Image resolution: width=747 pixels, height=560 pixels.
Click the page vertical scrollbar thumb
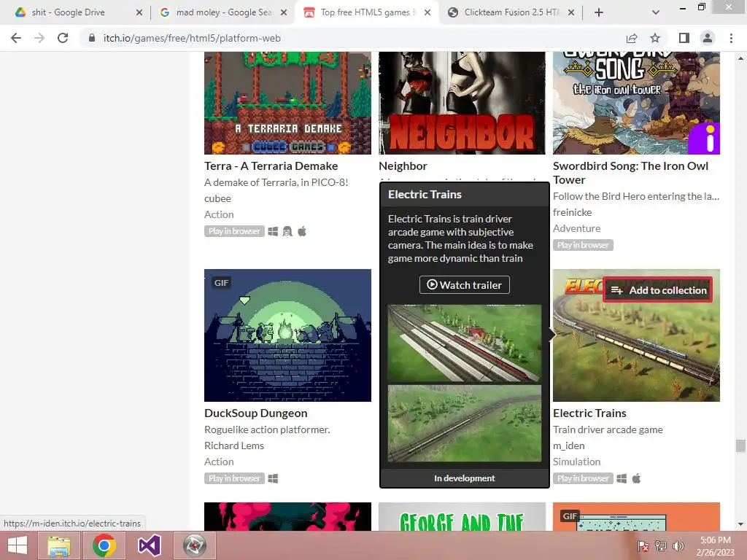pyautogui.click(x=740, y=446)
